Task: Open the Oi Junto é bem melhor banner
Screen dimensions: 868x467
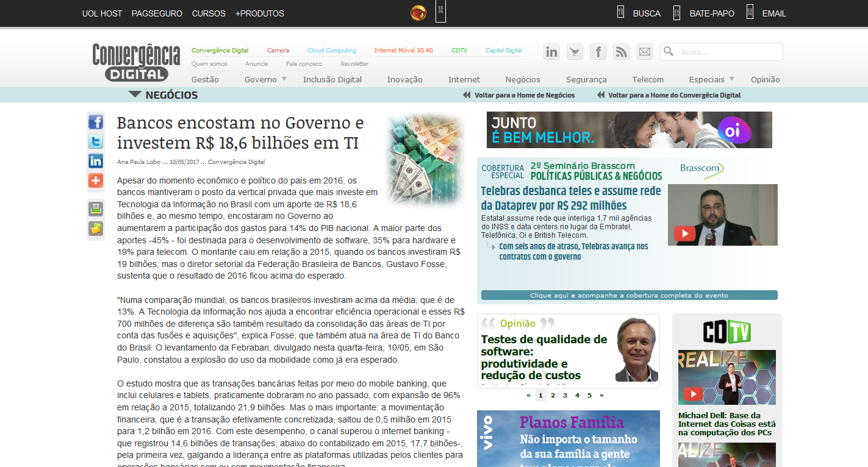Action: tap(629, 130)
